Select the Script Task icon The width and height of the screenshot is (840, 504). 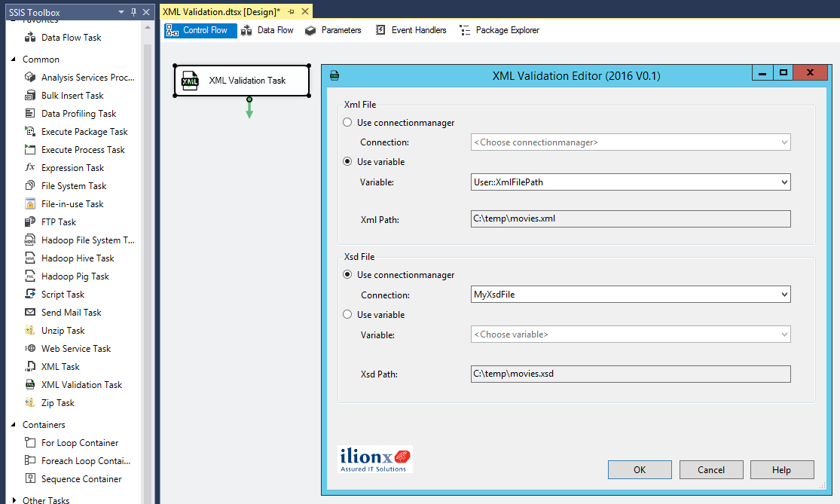[x=30, y=294]
